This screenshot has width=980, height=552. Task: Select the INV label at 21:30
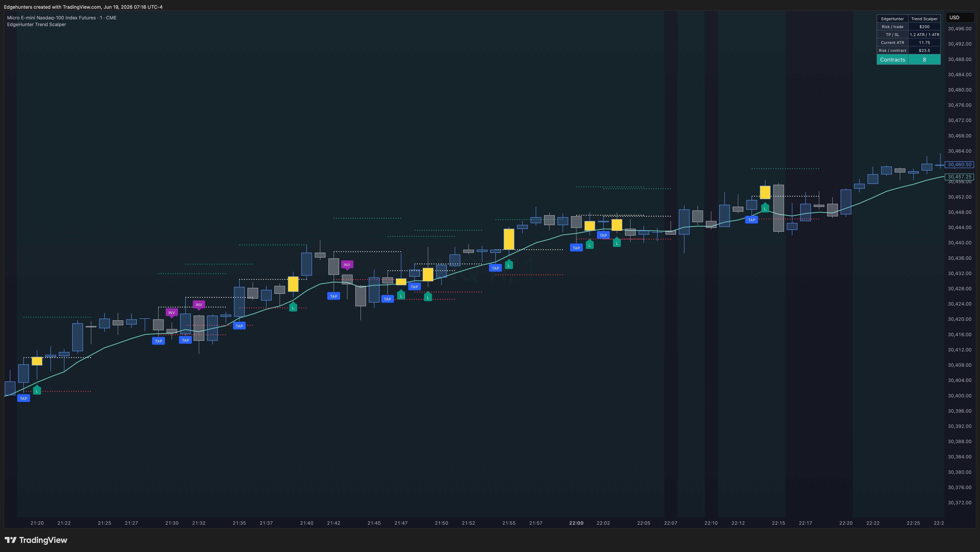tap(172, 313)
